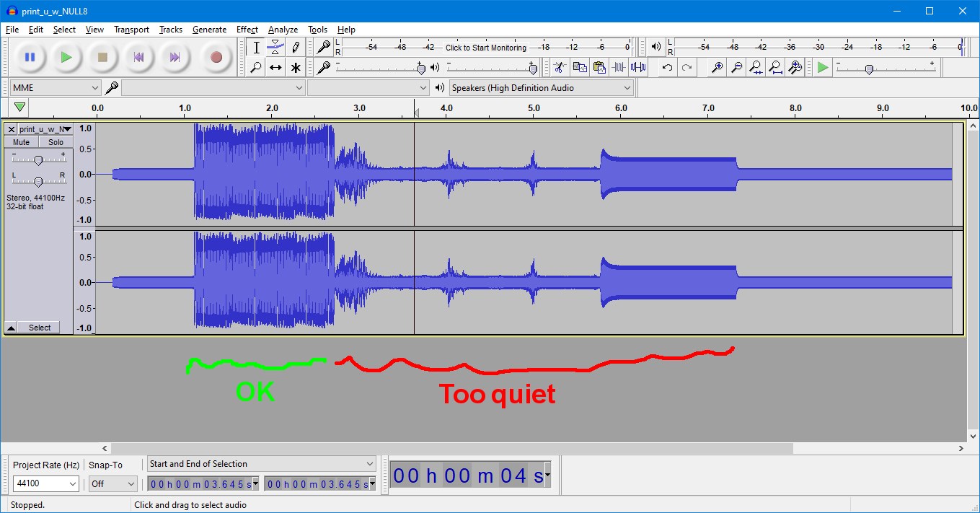Click the Paste icon in edit toolbar
This screenshot has width=980, height=513.
coord(599,67)
